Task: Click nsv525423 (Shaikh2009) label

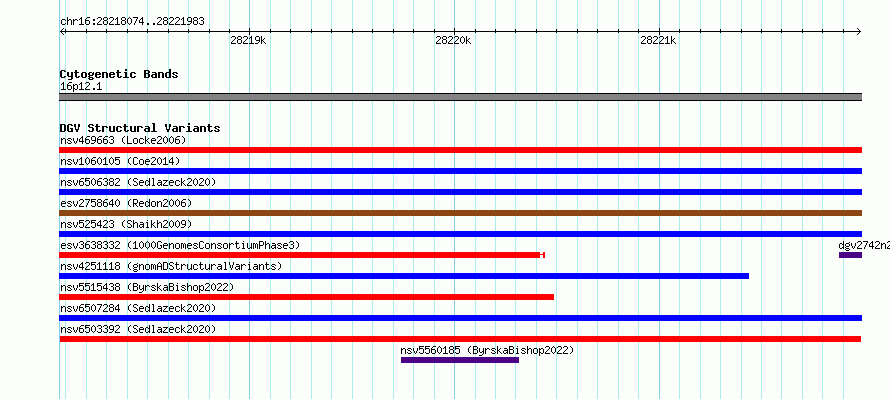Action: 126,224
